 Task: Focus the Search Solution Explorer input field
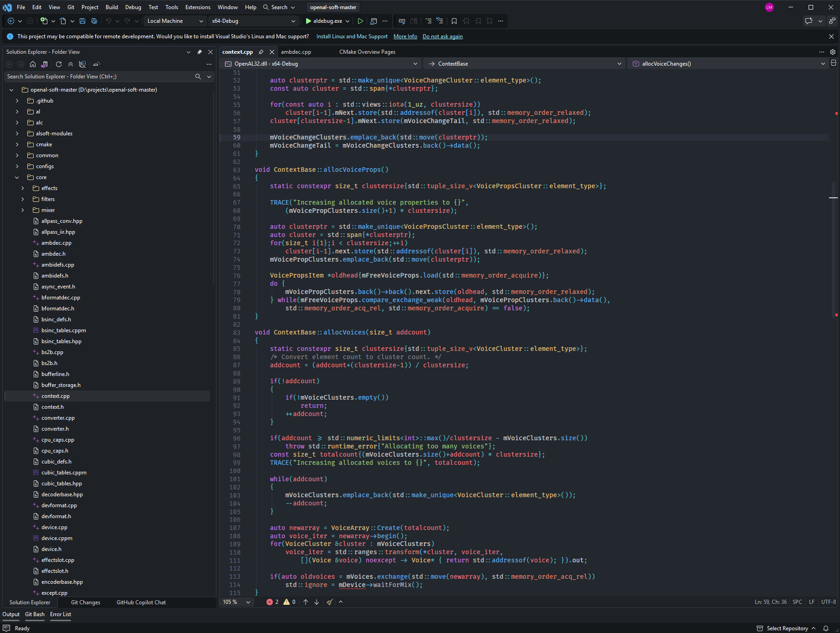99,77
